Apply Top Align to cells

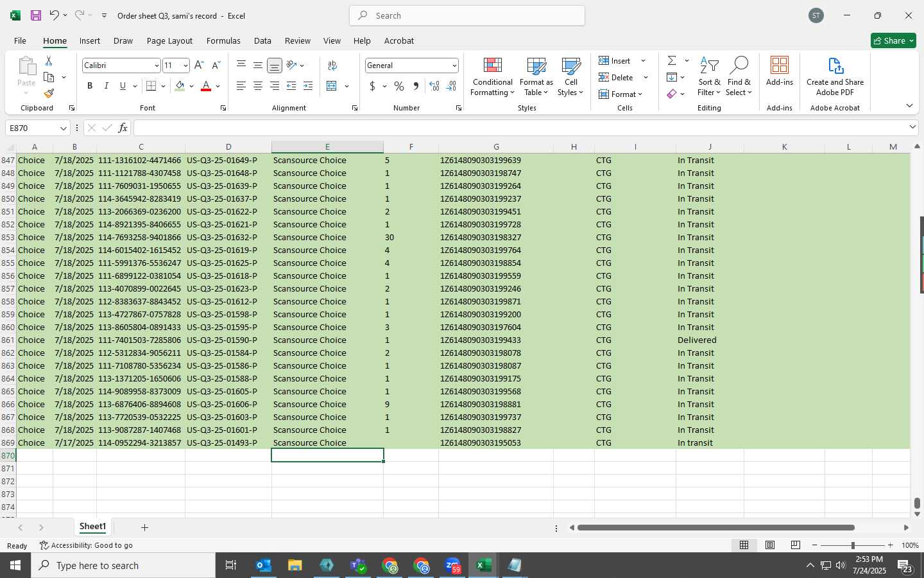tap(241, 66)
